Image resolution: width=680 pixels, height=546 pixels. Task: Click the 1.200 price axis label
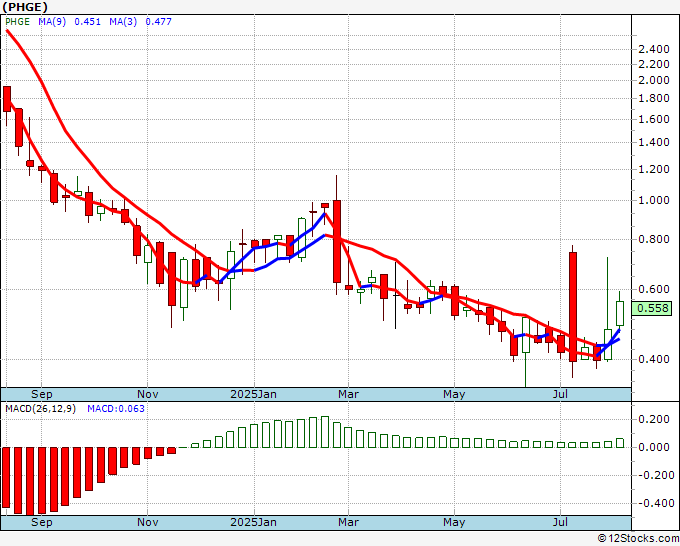(654, 170)
